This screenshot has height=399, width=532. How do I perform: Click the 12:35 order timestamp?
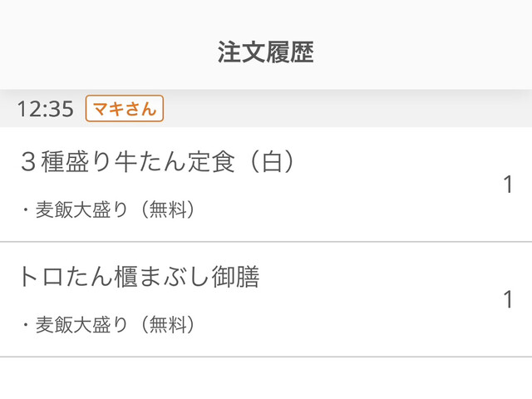[45, 109]
